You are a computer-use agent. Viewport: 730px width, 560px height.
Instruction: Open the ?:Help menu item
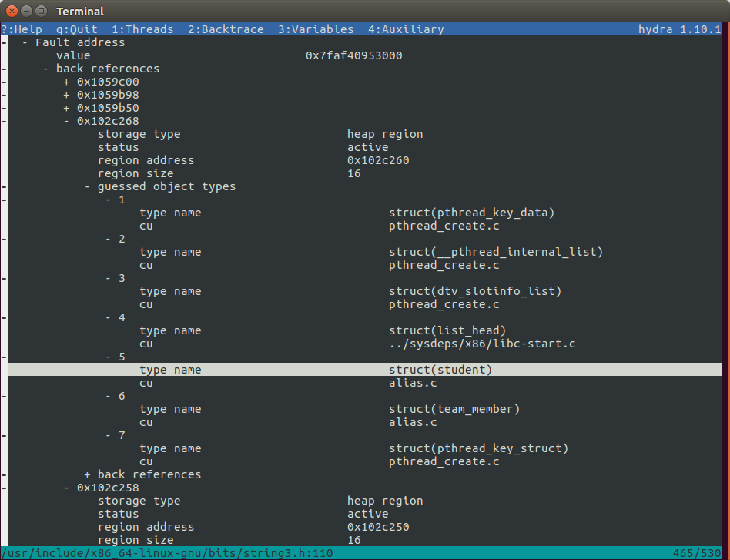click(x=22, y=29)
